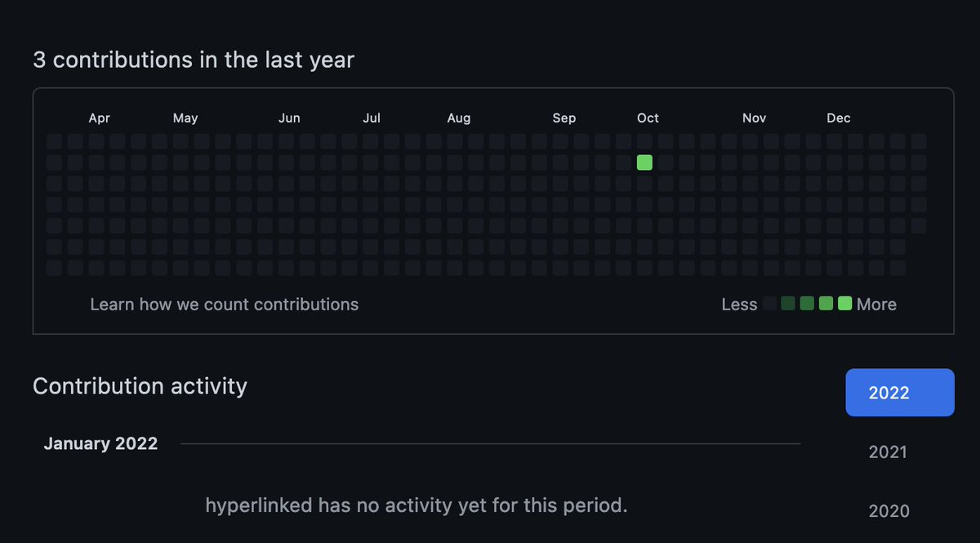Switch to the 2021 year tab
980x543 pixels.
point(888,452)
